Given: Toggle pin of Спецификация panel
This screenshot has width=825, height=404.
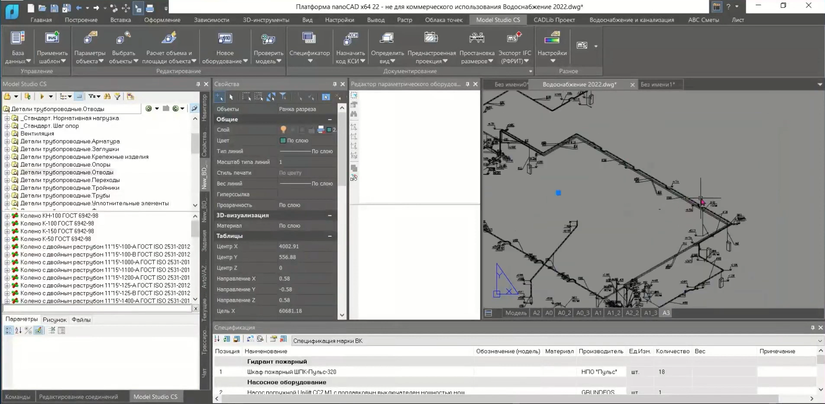Looking at the screenshot, I should (812, 328).
